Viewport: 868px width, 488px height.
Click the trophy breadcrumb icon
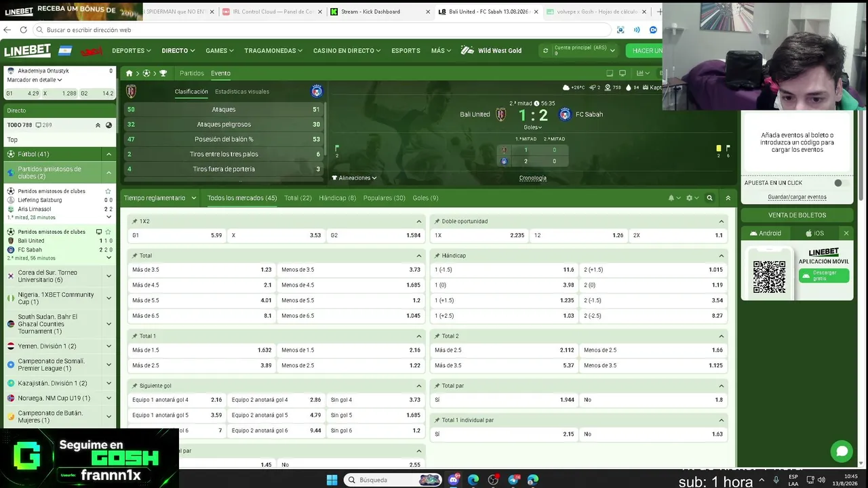point(163,73)
